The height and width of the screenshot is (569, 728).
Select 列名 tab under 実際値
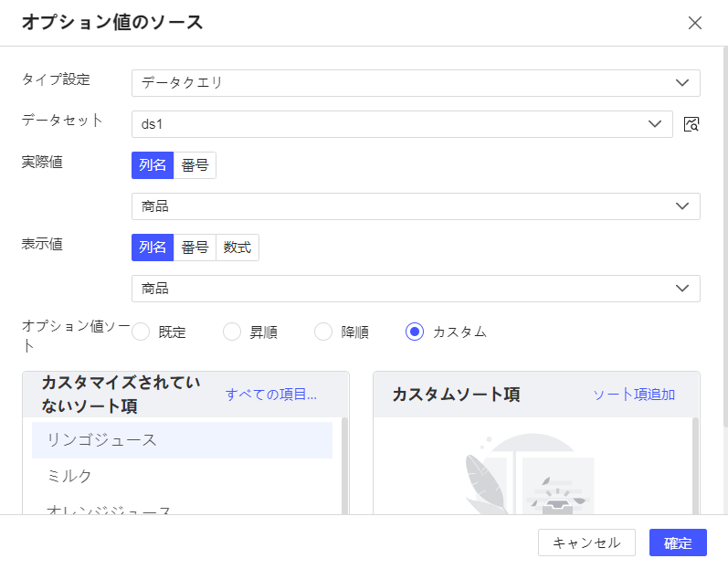tap(153, 165)
